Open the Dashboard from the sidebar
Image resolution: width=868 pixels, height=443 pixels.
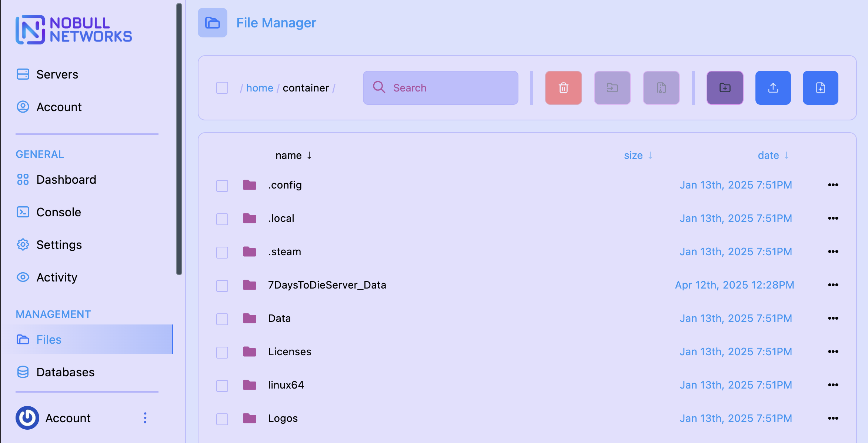tap(66, 180)
